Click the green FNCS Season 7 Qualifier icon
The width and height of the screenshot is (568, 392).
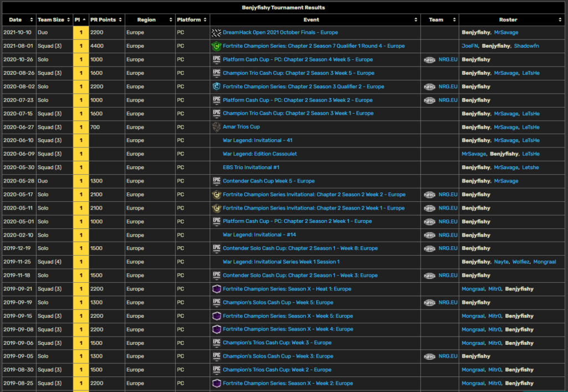216,46
